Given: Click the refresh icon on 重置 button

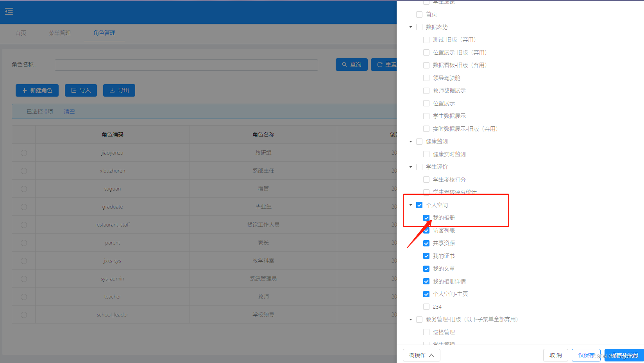Looking at the screenshot, I should 379,65.
